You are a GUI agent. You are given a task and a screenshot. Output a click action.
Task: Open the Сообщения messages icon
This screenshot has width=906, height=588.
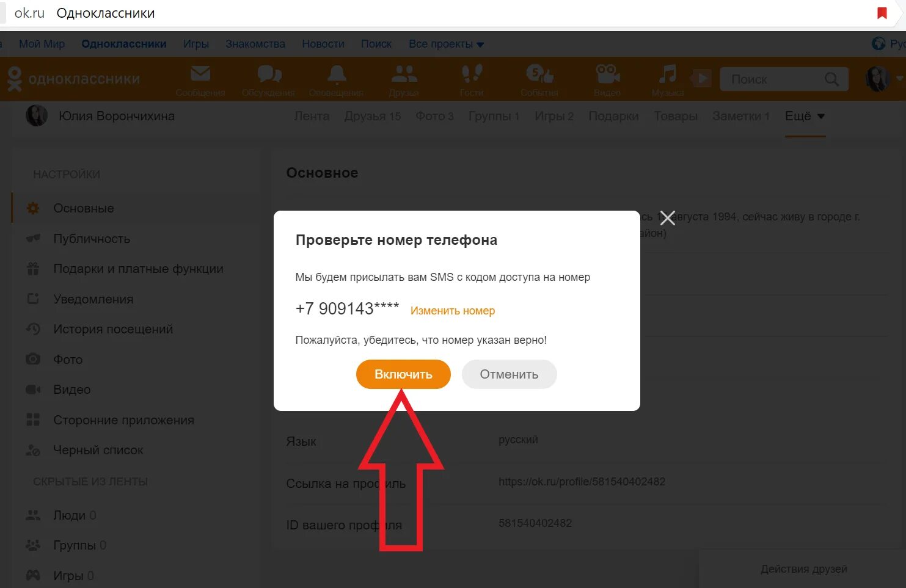[x=200, y=74]
